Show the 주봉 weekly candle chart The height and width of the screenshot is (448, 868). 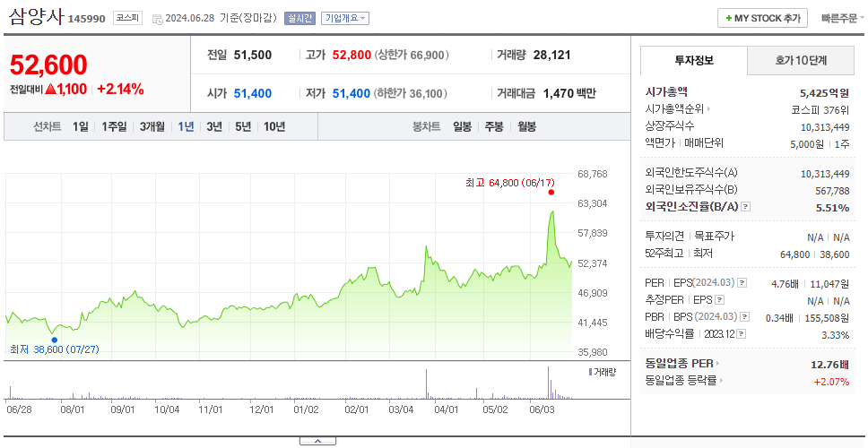[494, 126]
